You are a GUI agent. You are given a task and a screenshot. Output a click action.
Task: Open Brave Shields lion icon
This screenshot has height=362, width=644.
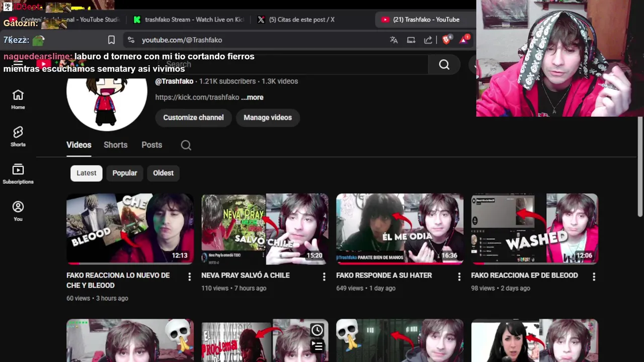click(x=447, y=39)
